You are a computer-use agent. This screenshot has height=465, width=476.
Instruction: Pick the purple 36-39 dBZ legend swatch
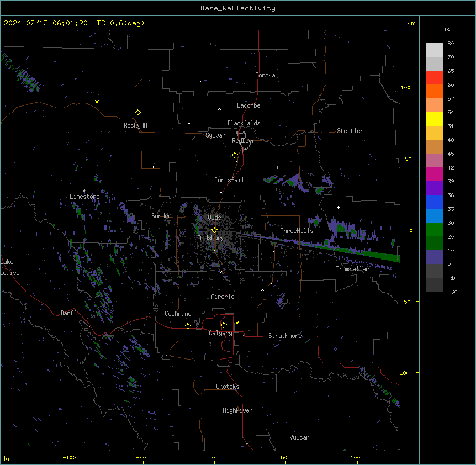point(434,188)
